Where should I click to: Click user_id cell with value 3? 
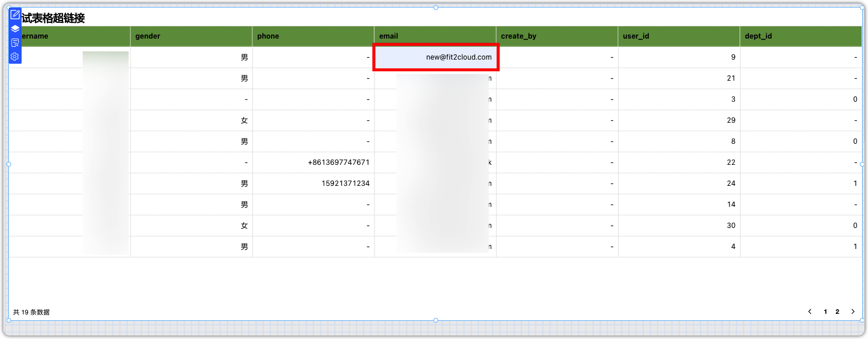(x=679, y=99)
